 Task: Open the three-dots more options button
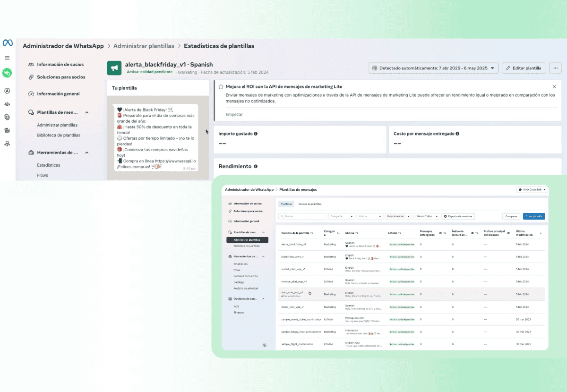[x=556, y=68]
